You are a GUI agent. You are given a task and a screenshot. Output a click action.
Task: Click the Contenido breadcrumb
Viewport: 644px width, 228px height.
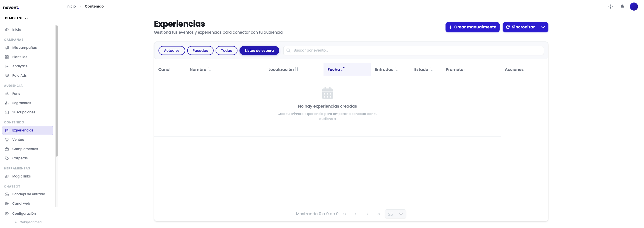(94, 6)
